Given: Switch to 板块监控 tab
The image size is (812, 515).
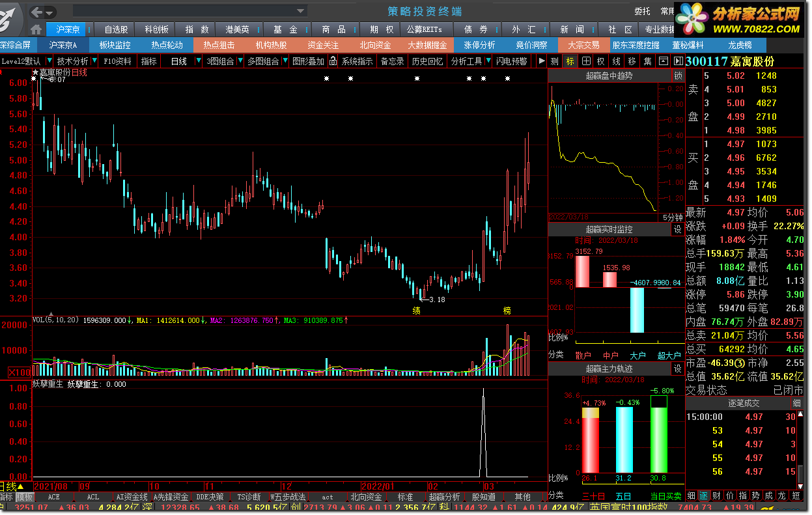Looking at the screenshot, I should 115,45.
